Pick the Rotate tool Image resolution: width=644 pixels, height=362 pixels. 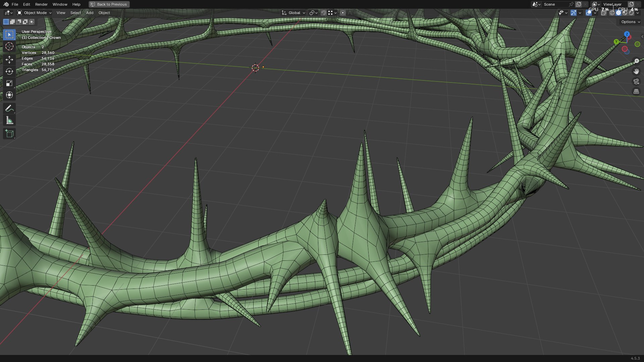[9, 71]
